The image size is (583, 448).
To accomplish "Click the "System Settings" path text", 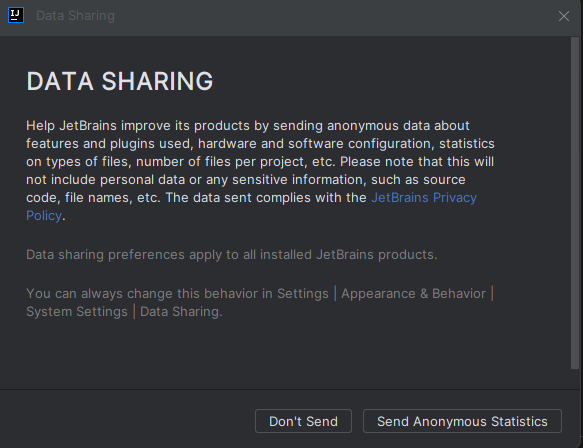I will [77, 312].
